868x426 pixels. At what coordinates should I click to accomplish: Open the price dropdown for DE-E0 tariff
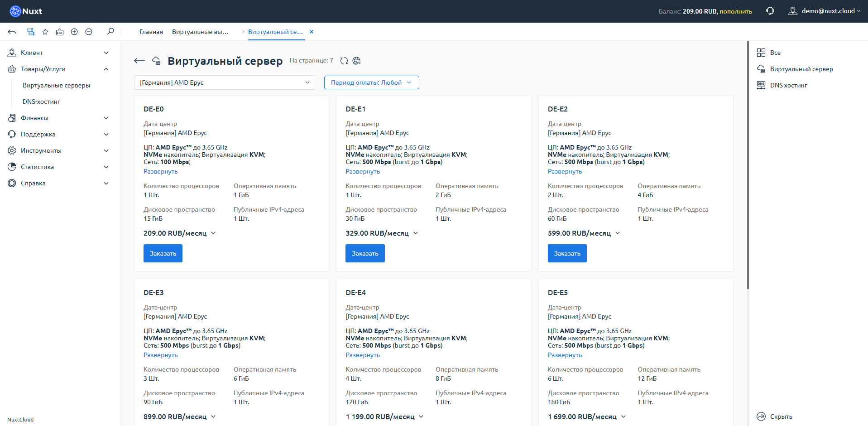pyautogui.click(x=213, y=233)
